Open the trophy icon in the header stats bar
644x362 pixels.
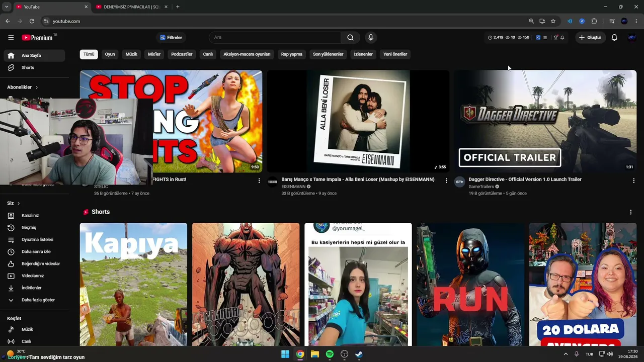[x=555, y=38]
